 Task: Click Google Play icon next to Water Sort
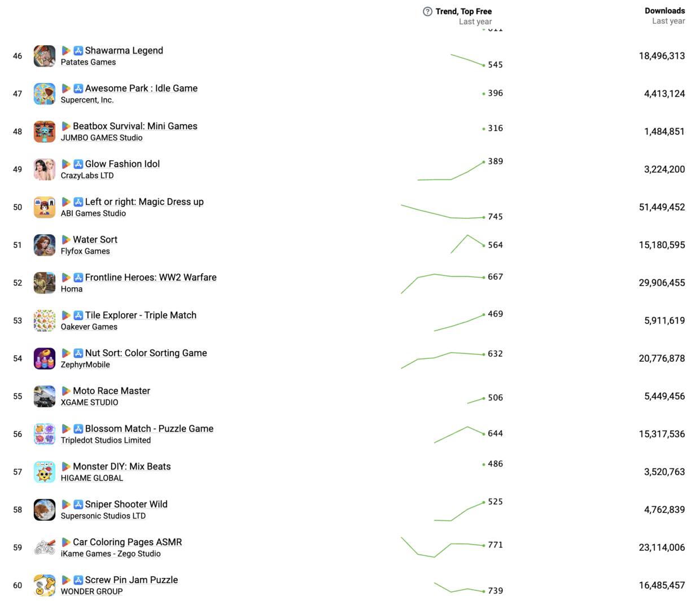(66, 240)
